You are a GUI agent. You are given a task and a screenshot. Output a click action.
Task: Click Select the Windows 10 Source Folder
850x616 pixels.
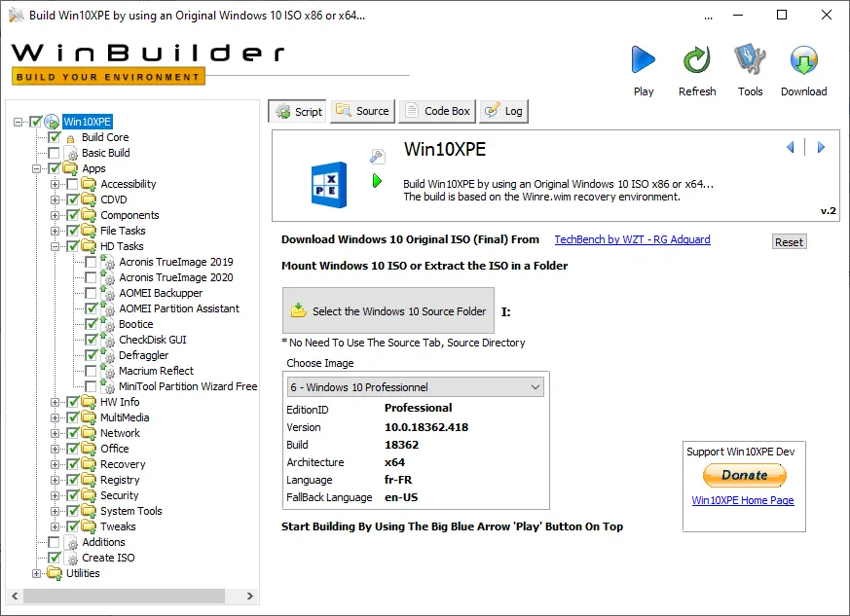pyautogui.click(x=388, y=310)
